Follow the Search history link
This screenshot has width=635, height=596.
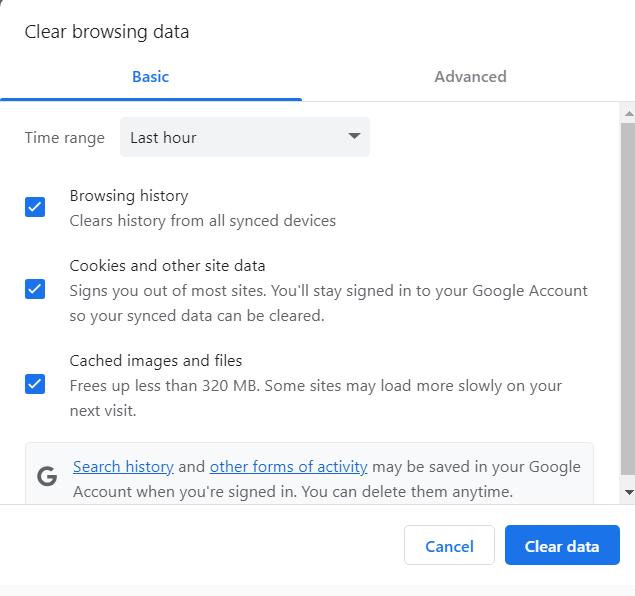click(123, 467)
